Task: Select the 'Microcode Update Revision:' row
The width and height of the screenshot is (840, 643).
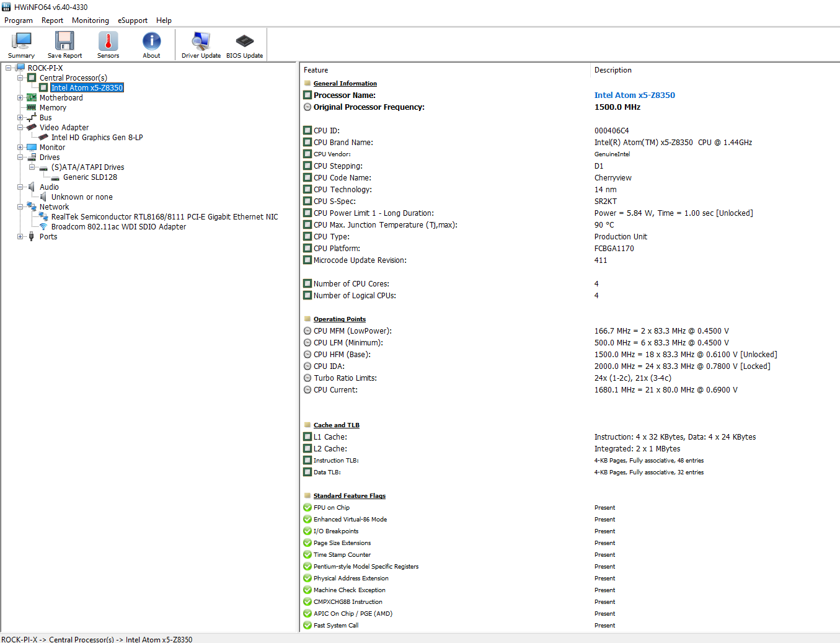Action: coord(569,260)
